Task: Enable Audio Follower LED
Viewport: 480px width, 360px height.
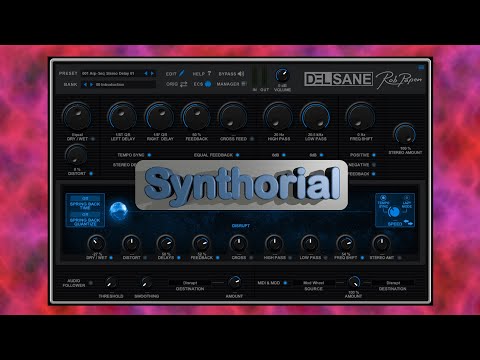Action: [90, 283]
